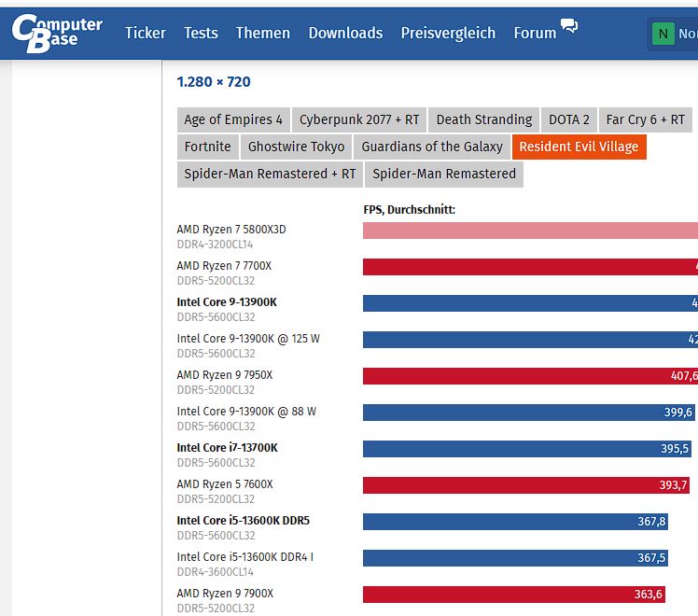Click AMD Ryzen 7 7700X label

[224, 266]
